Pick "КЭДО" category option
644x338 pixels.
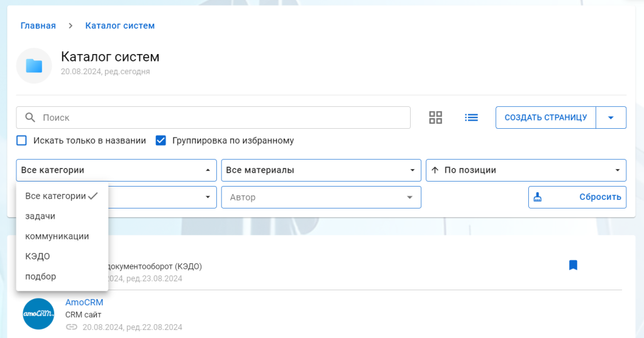pyautogui.click(x=38, y=256)
